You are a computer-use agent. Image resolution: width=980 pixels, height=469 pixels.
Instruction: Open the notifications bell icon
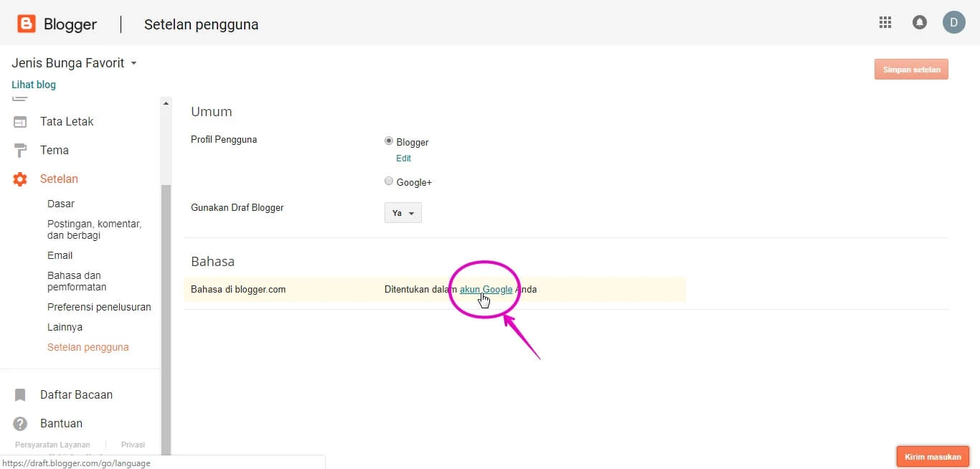pos(920,22)
